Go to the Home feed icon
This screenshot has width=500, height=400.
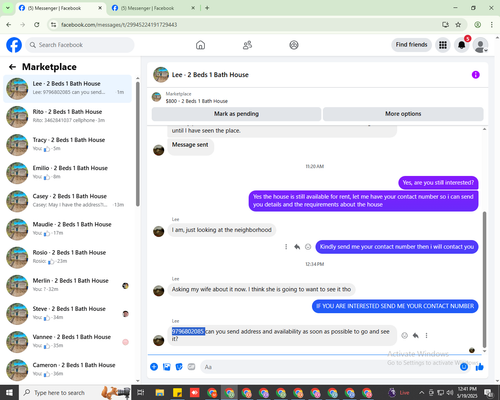click(x=200, y=45)
